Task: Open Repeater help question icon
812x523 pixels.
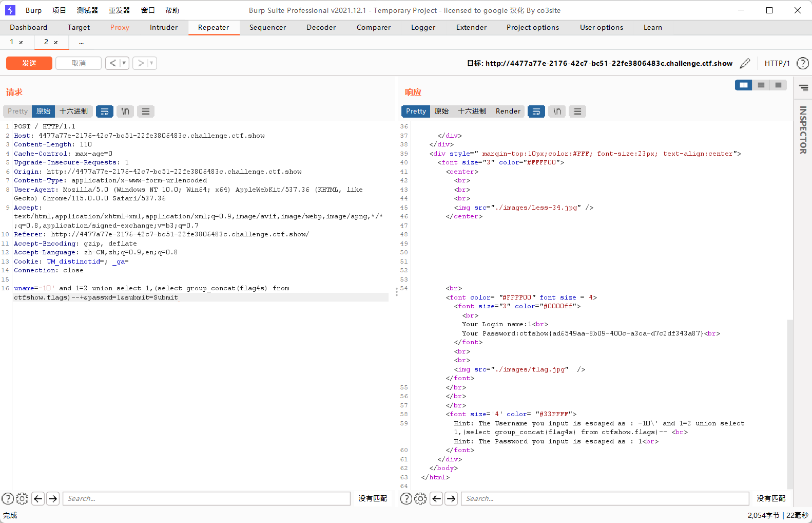Action: [803, 63]
